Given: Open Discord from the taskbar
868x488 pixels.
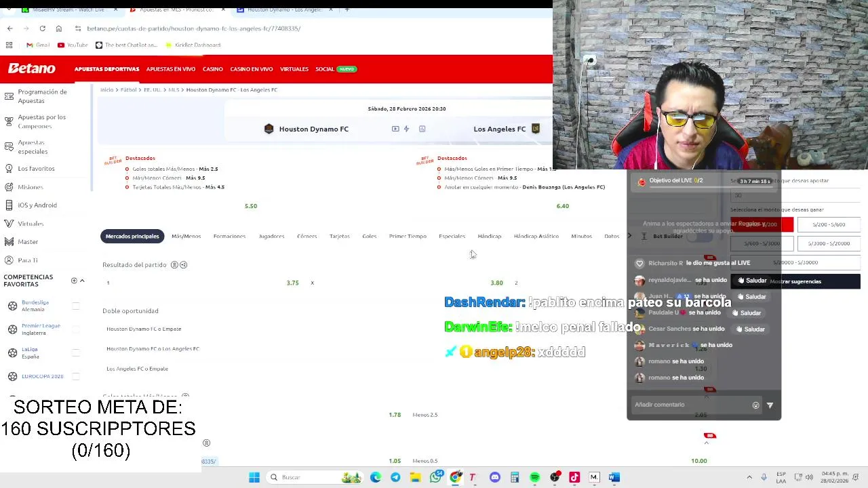Looking at the screenshot, I should point(495,477).
